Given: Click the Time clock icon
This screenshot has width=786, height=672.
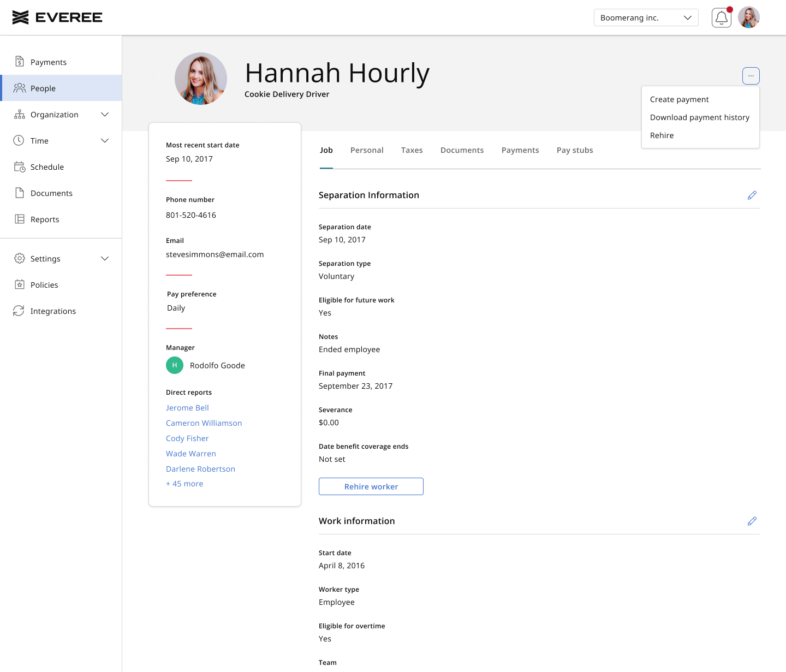Looking at the screenshot, I should point(19,140).
